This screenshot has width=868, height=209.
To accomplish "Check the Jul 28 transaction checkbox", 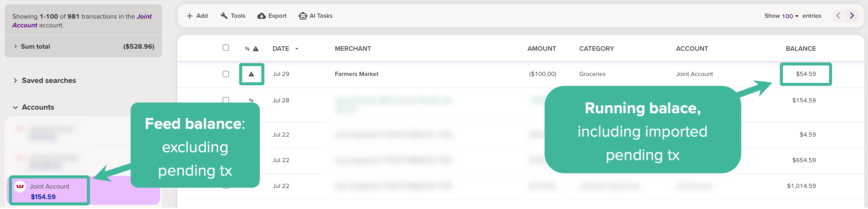I will [x=226, y=100].
